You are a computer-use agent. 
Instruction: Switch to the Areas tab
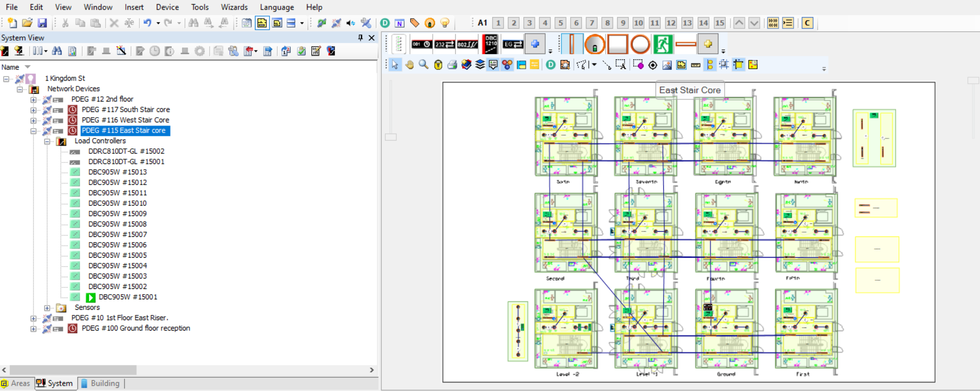click(16, 383)
